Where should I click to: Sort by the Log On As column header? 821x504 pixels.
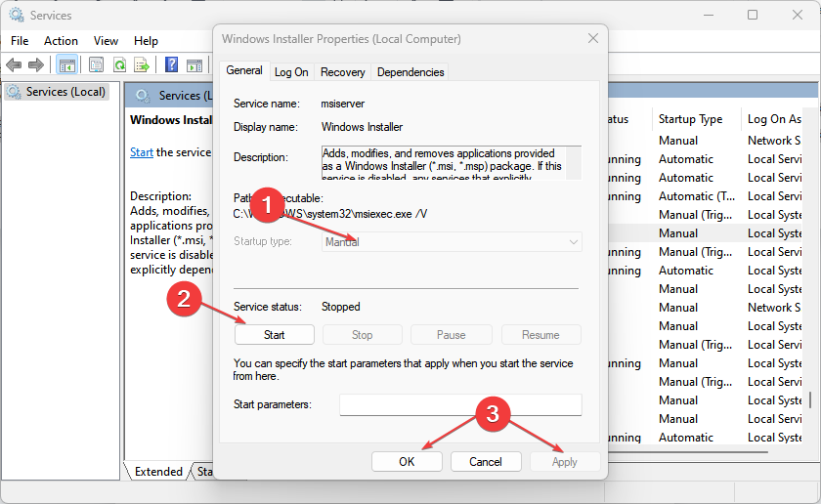[774, 119]
